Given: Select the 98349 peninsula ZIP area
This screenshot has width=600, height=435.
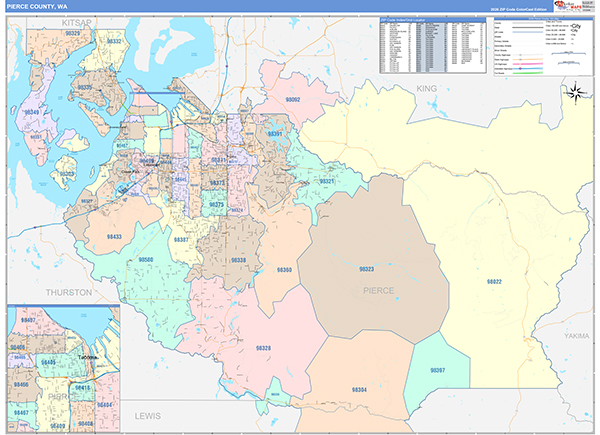Looking at the screenshot, I should click(x=33, y=113).
